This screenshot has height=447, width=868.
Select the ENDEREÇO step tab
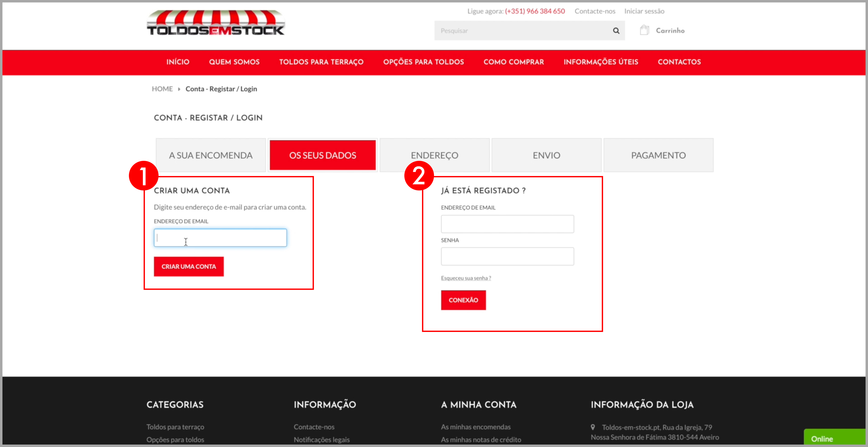coord(434,155)
